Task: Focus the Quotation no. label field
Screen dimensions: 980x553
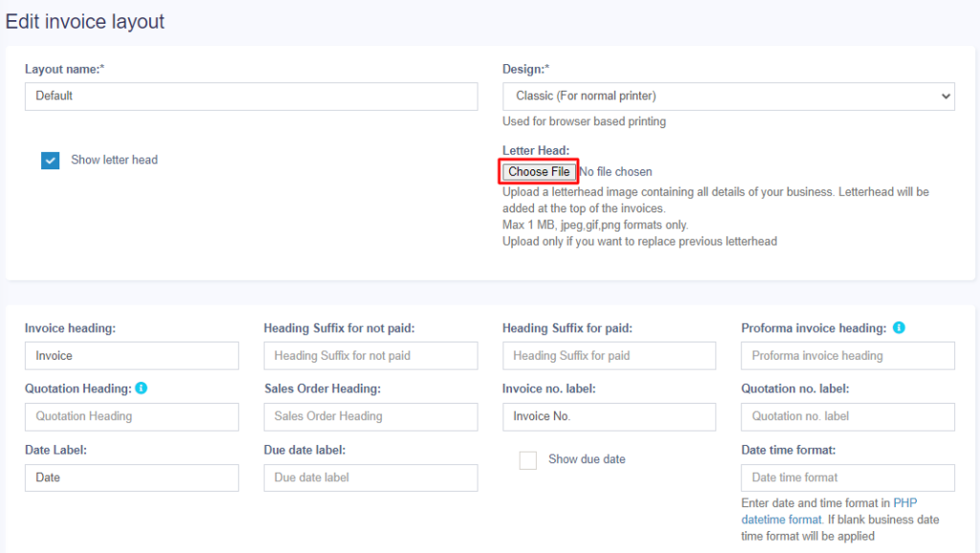Action: [x=848, y=417]
